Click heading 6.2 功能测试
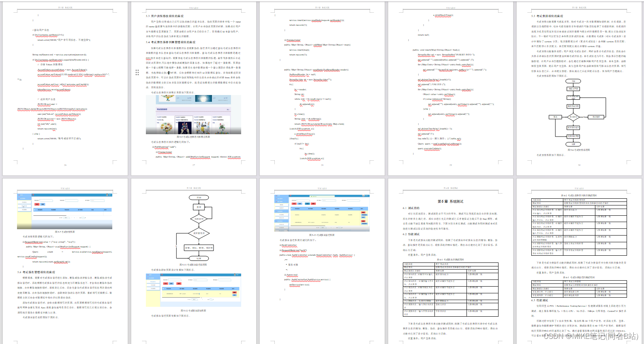Image resolution: width=644 pixels, height=344 pixels. [x=411, y=234]
